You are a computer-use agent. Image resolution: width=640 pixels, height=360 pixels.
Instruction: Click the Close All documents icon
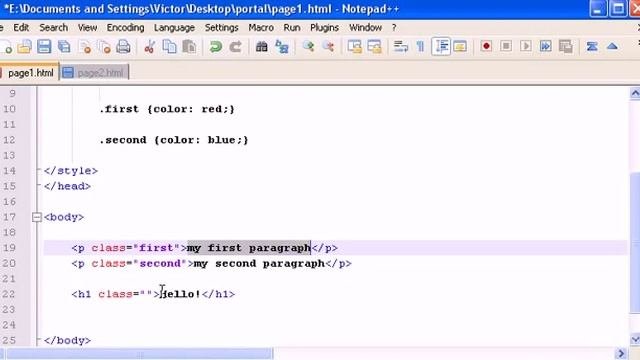(104, 47)
